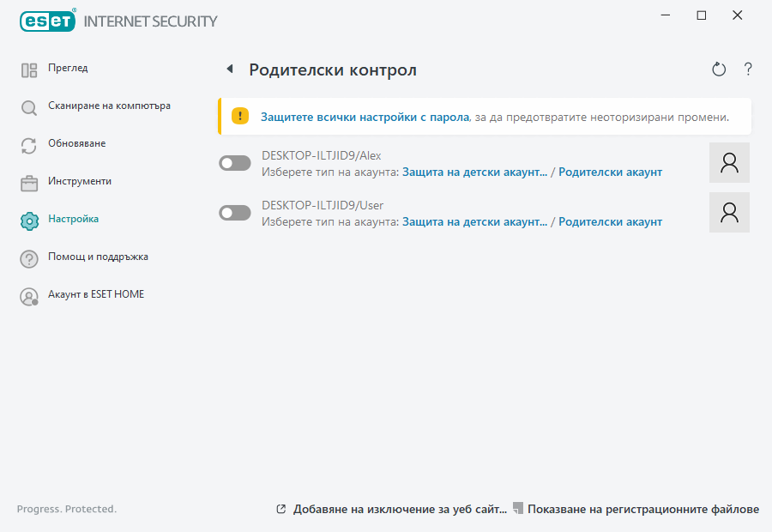Screen dimensions: 772x532
Task: Click the refresh icon near Родителски контрол
Action: pyautogui.click(x=719, y=69)
